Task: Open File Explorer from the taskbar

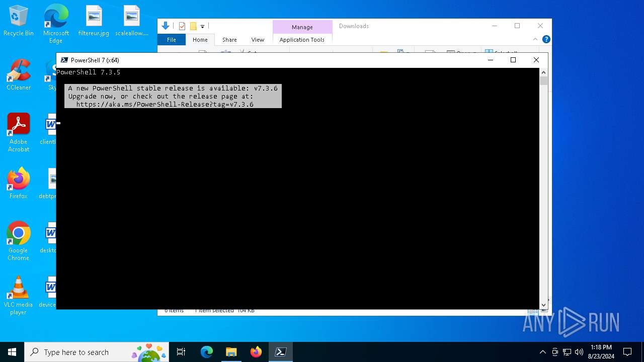Action: 231,352
